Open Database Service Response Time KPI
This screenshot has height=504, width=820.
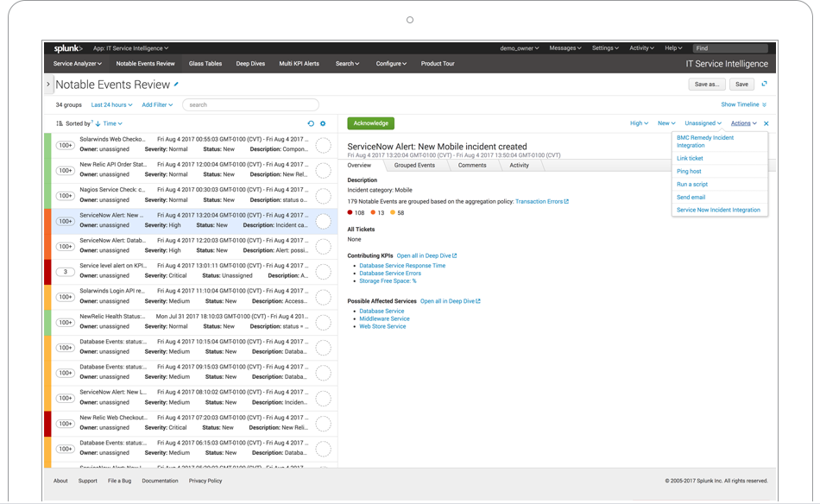point(402,266)
